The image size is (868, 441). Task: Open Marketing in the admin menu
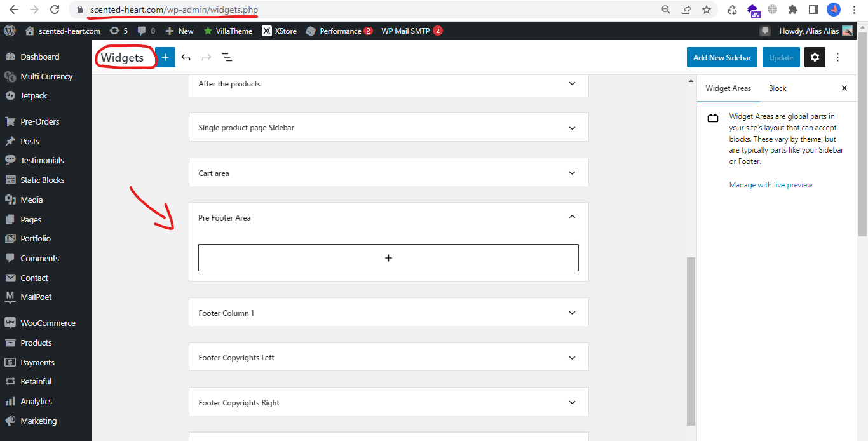(38, 421)
